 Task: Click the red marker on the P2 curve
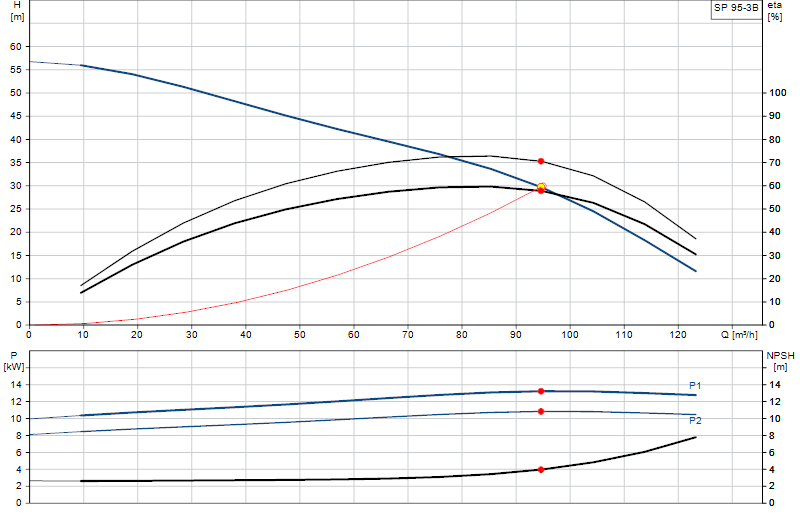point(541,411)
